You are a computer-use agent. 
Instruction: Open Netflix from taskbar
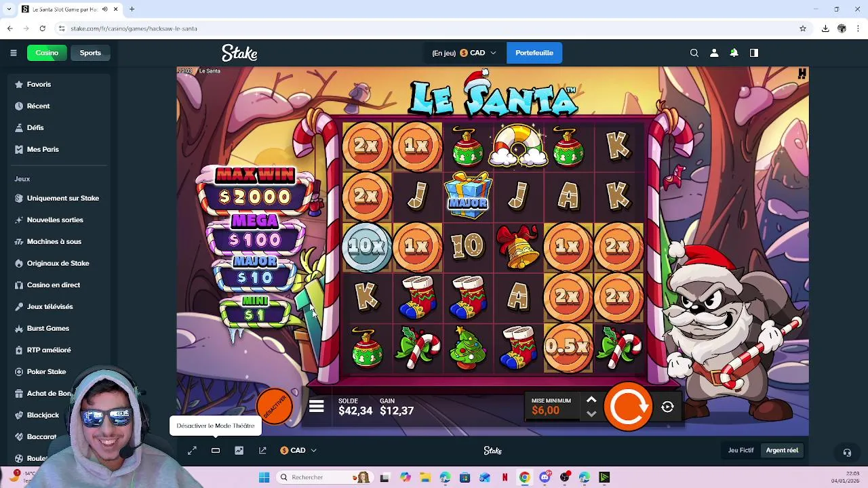pos(505,477)
